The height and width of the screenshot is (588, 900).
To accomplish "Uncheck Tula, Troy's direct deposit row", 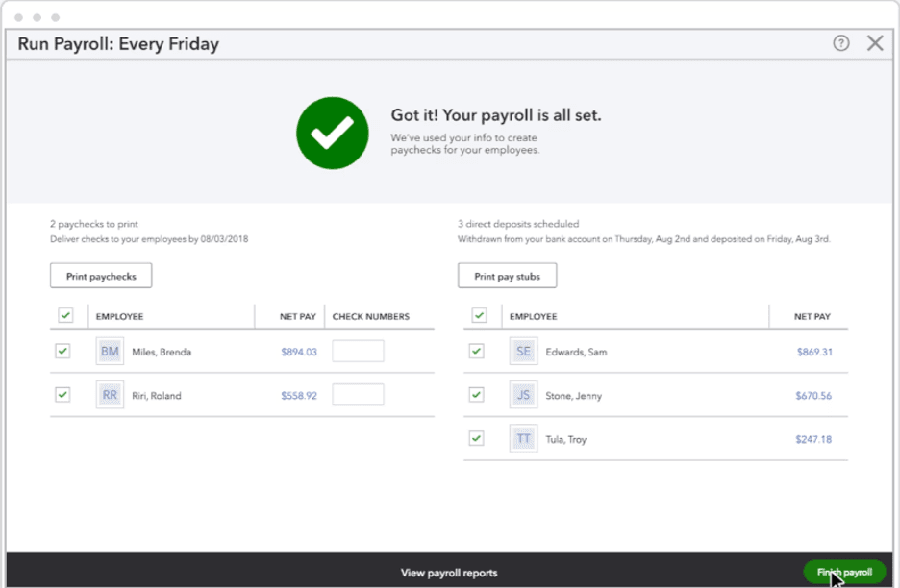I will coord(476,438).
